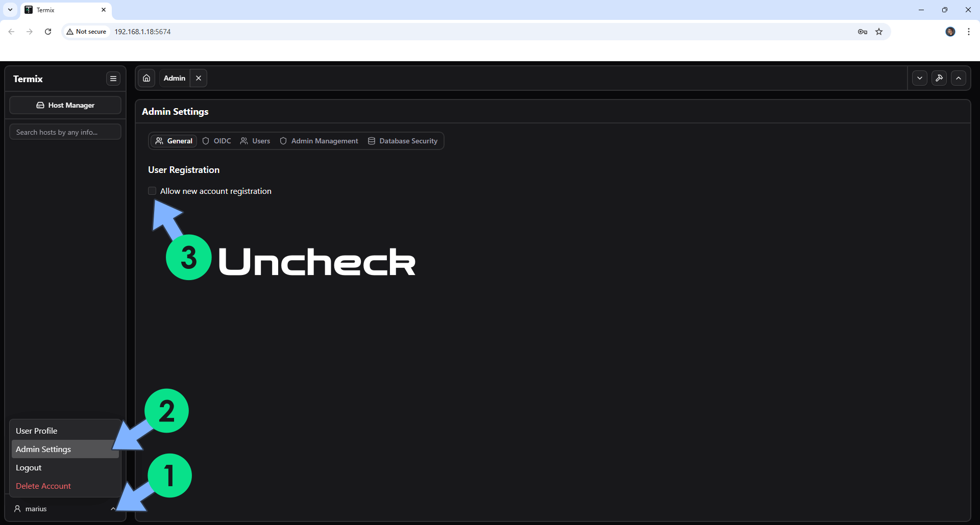Select Admin Settings in user menu
The image size is (980, 525).
pyautogui.click(x=43, y=449)
